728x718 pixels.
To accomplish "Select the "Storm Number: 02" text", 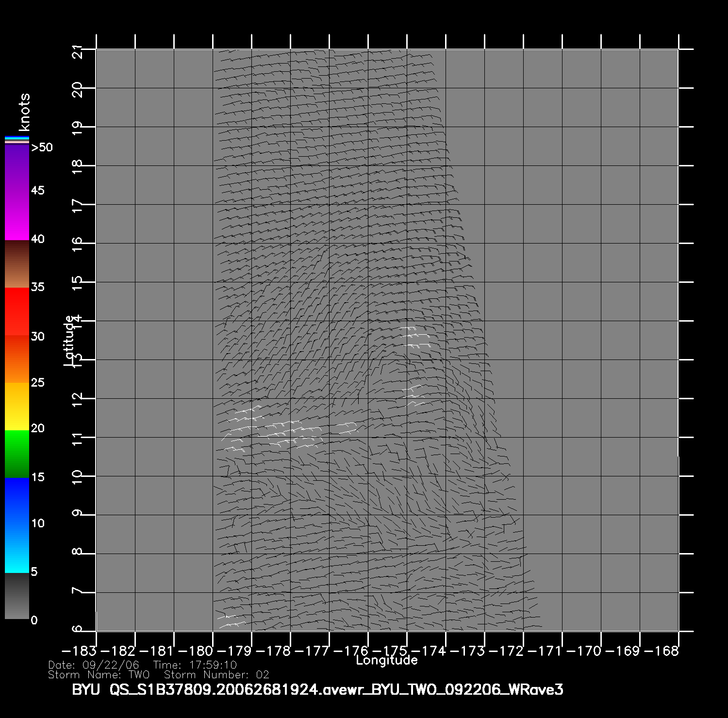I will (x=216, y=675).
